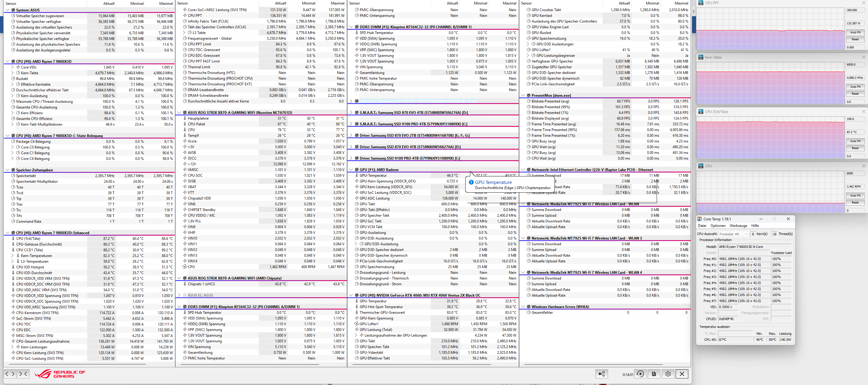Collapse the System: ASUS sensor group

pos(8,10)
